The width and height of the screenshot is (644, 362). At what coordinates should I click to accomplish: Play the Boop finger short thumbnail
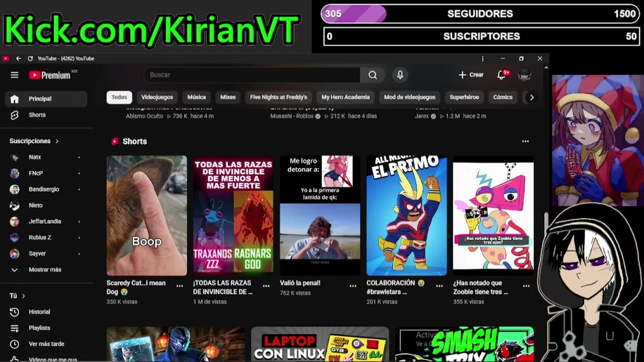tap(146, 215)
